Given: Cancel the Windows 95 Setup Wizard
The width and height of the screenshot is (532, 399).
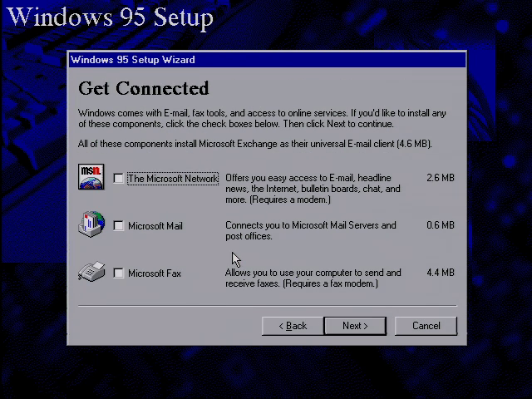Looking at the screenshot, I should (426, 326).
